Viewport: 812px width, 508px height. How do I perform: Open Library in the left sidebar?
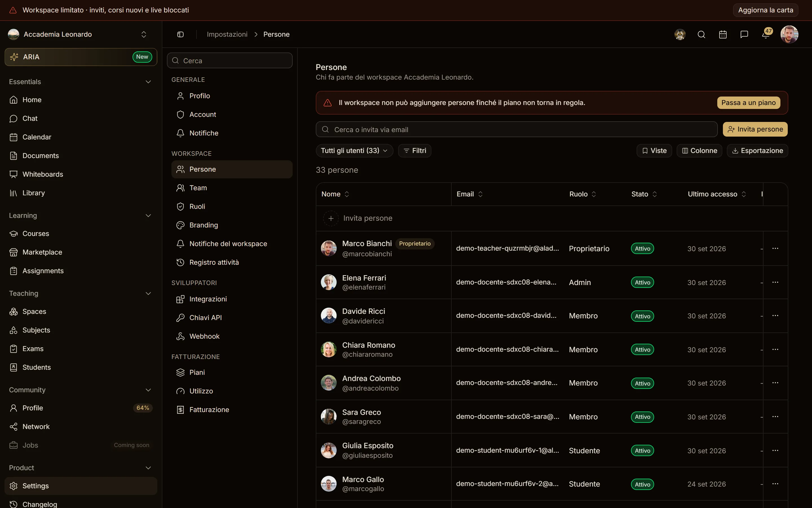point(81,193)
